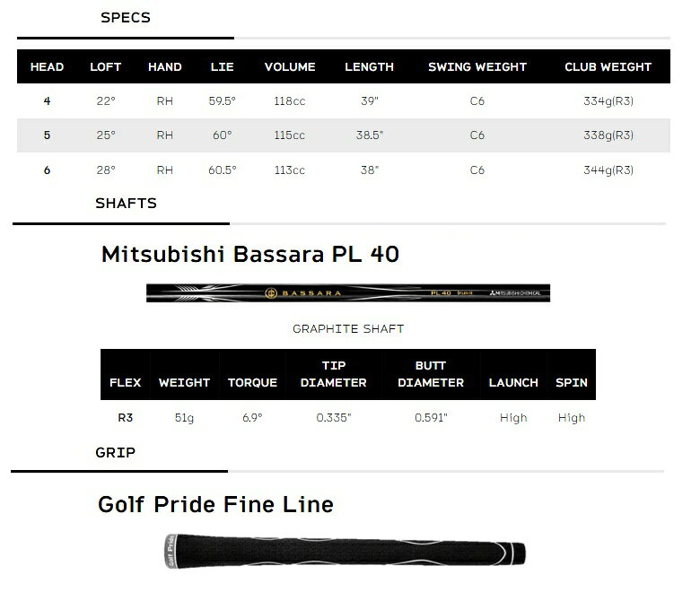Click the LAUNCH column header

(513, 383)
